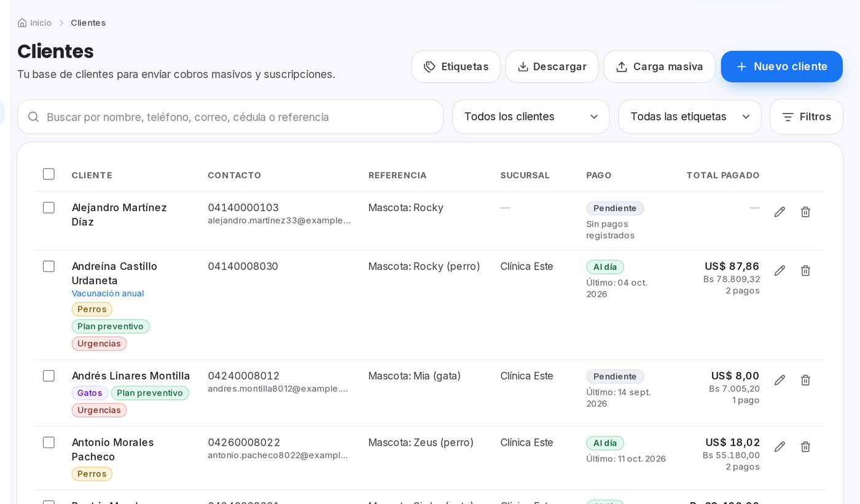Click phone number 04260008022
Image resolution: width=860 pixels, height=504 pixels.
(x=244, y=443)
